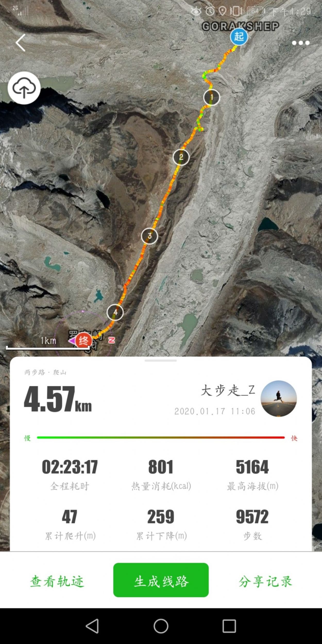
Task: Click 分享记录 to share record
Action: click(x=265, y=581)
